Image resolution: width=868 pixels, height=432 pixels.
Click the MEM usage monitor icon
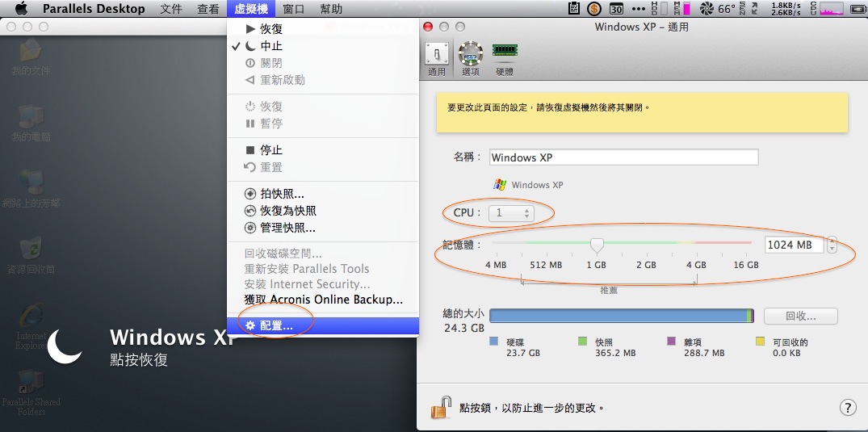click(682, 8)
